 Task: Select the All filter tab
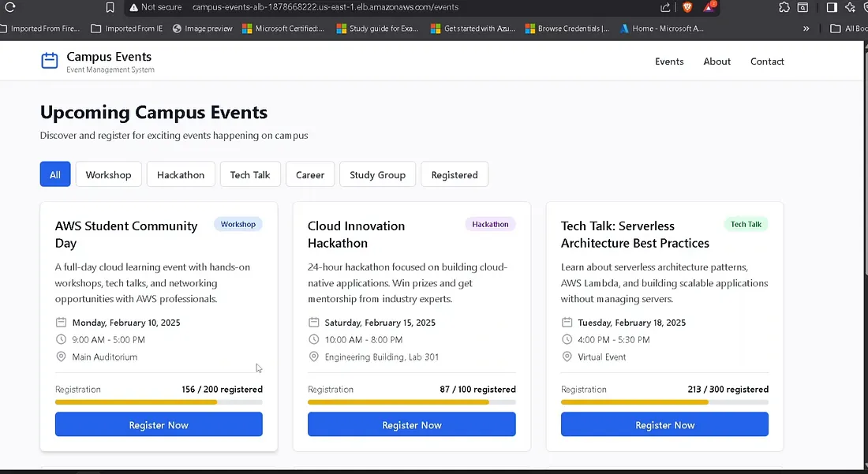[x=54, y=174]
